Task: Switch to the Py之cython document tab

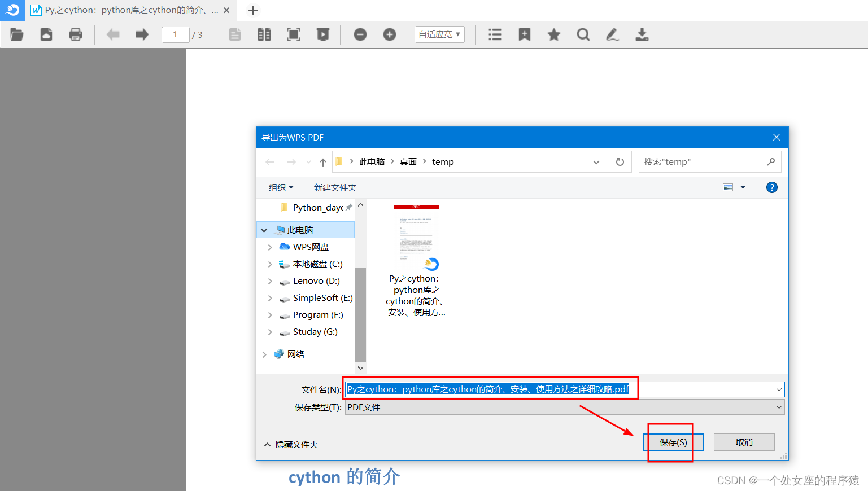Action: (x=125, y=10)
